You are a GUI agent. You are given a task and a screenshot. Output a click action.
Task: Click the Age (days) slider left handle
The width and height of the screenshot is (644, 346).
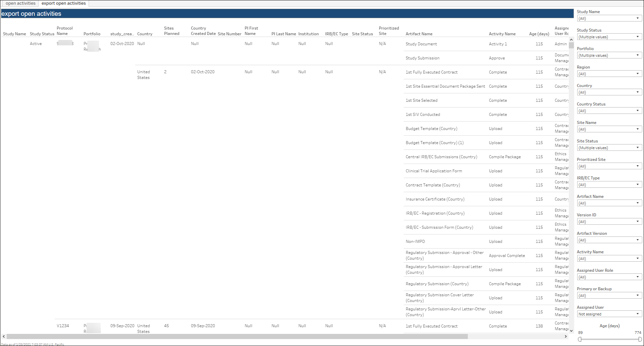pos(580,339)
